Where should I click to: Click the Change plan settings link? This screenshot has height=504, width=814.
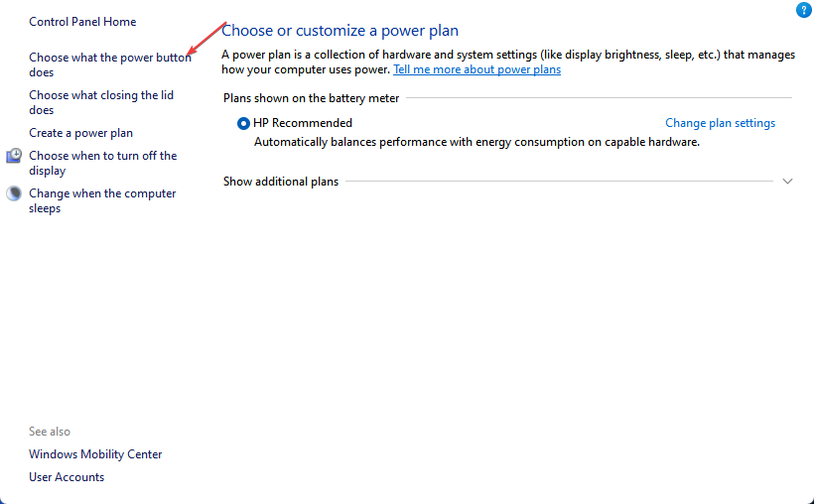(720, 123)
